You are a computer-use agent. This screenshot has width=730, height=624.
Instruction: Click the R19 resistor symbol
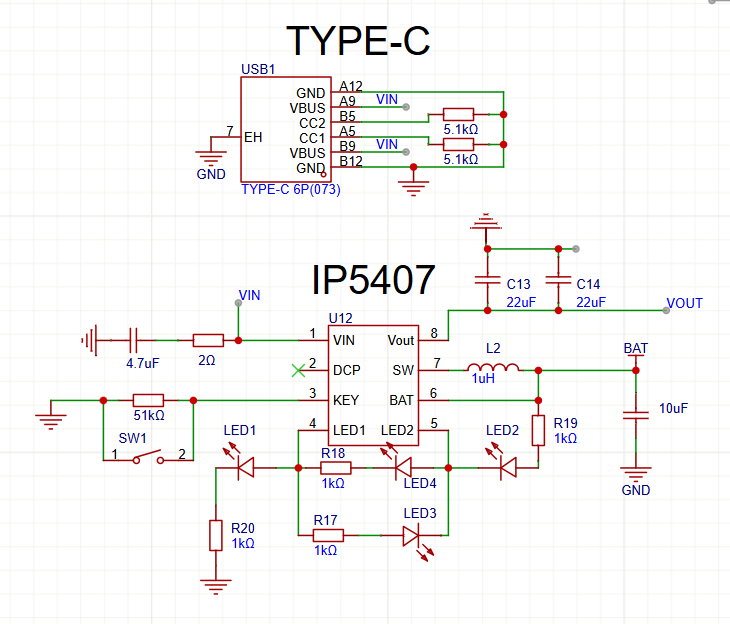click(538, 430)
